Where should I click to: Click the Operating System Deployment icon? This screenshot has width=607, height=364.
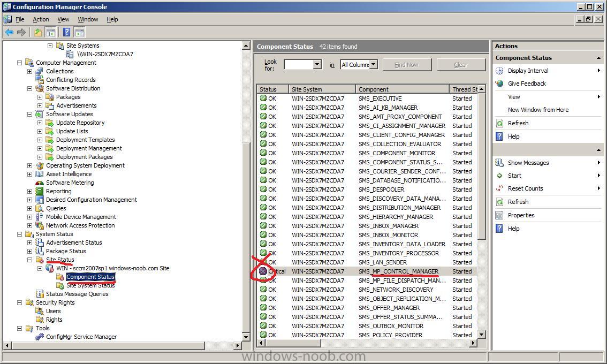tap(39, 166)
